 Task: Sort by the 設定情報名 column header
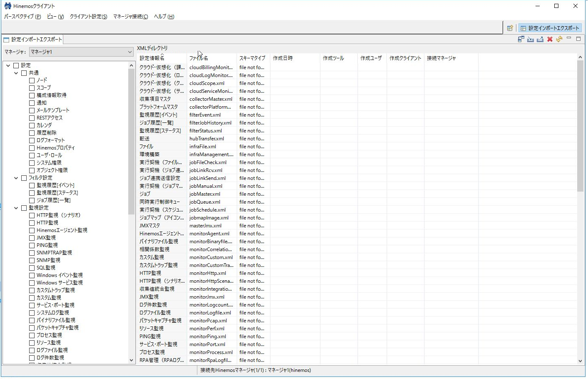click(162, 58)
